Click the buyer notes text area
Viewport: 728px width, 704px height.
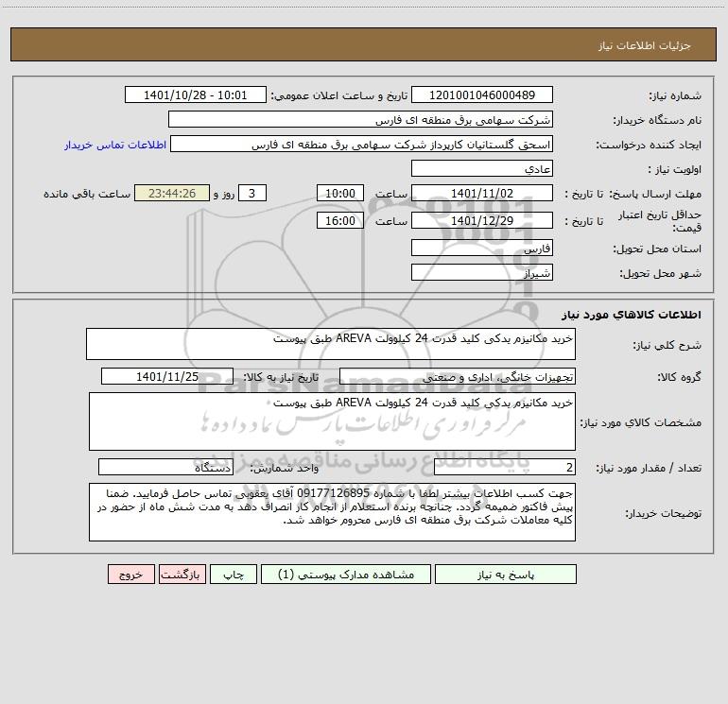pyautogui.click(x=332, y=512)
